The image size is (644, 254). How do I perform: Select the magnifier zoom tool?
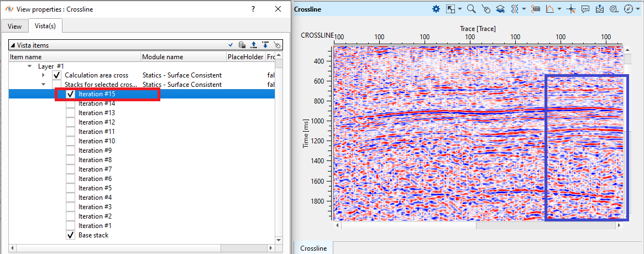[472, 9]
